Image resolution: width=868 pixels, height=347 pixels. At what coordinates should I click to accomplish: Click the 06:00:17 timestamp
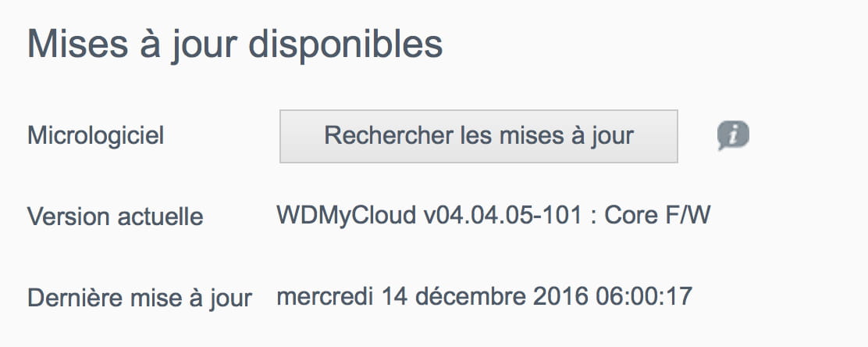(644, 296)
